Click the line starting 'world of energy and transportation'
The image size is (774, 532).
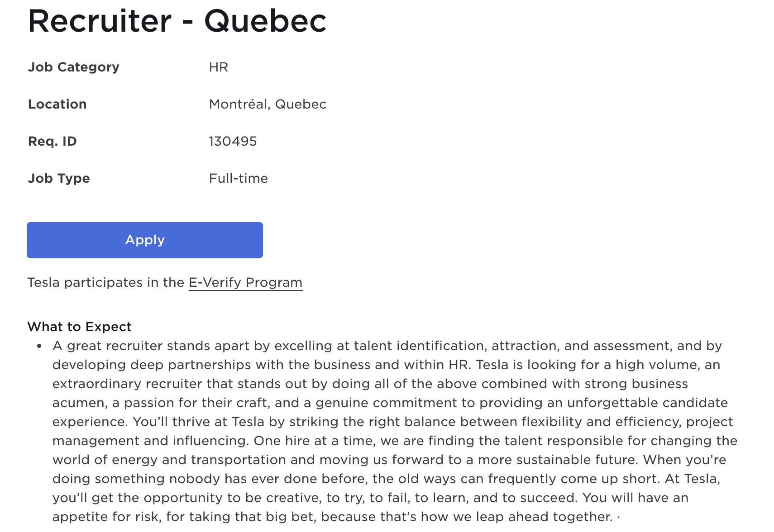(x=390, y=460)
